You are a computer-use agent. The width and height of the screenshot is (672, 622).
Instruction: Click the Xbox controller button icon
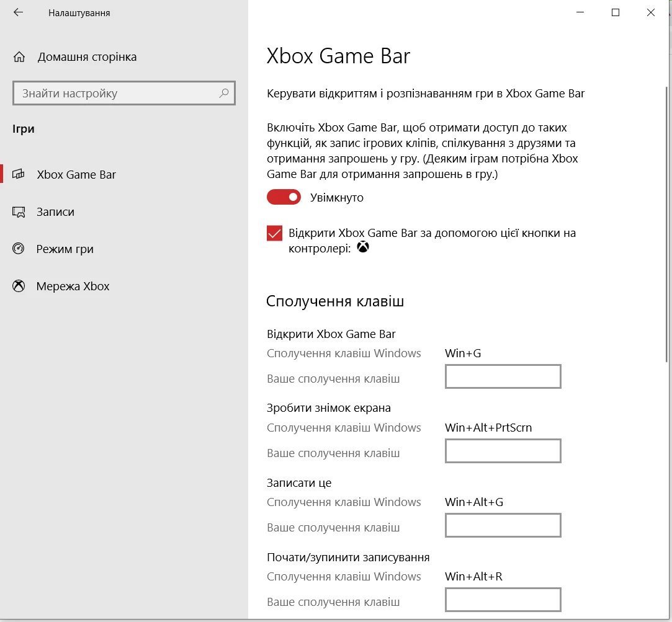363,247
